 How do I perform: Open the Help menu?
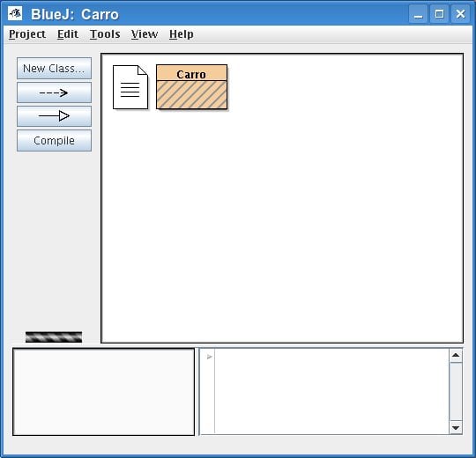point(182,34)
